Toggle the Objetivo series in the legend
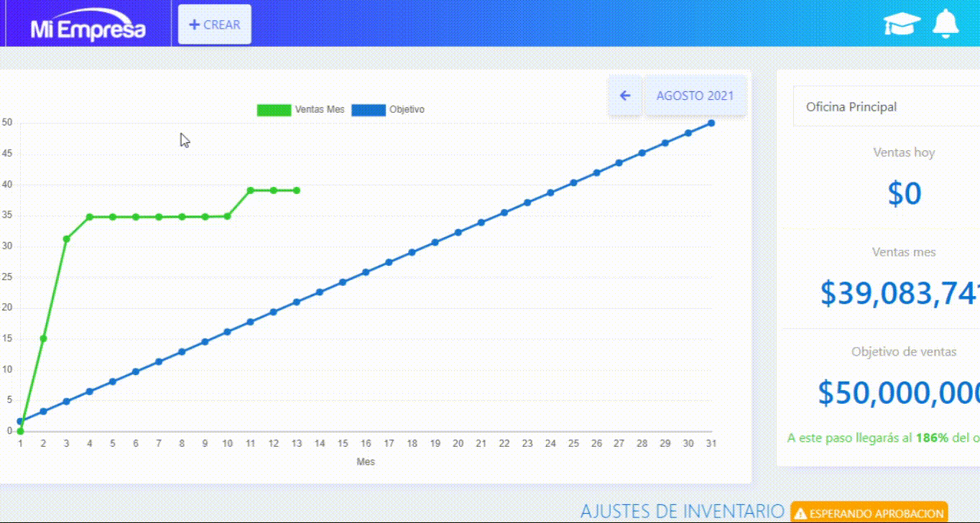 point(406,110)
